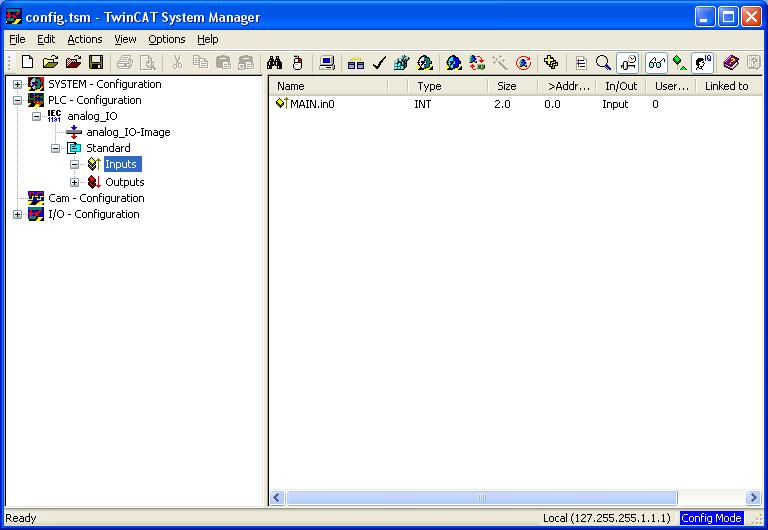Image resolution: width=768 pixels, height=530 pixels.
Task: Collapse the analog_IO node
Action: click(x=37, y=117)
